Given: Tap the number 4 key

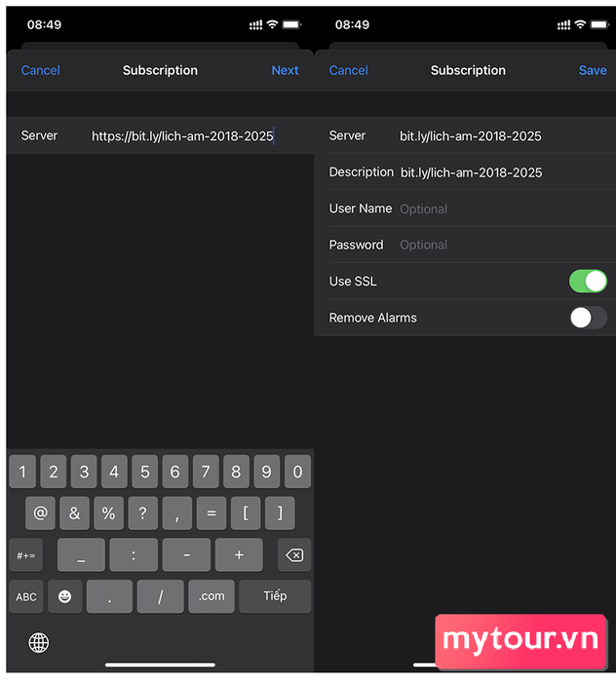Looking at the screenshot, I should pyautogui.click(x=114, y=472).
